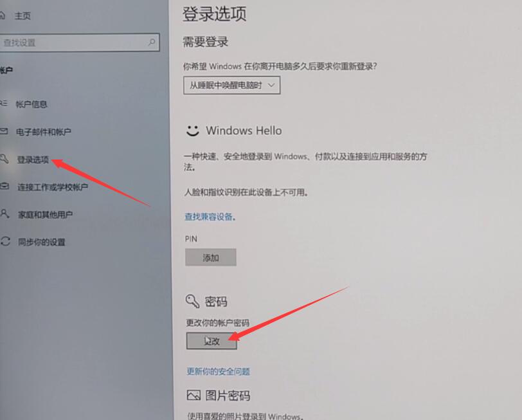Open the 查找兼容设备 link

pyautogui.click(x=210, y=217)
